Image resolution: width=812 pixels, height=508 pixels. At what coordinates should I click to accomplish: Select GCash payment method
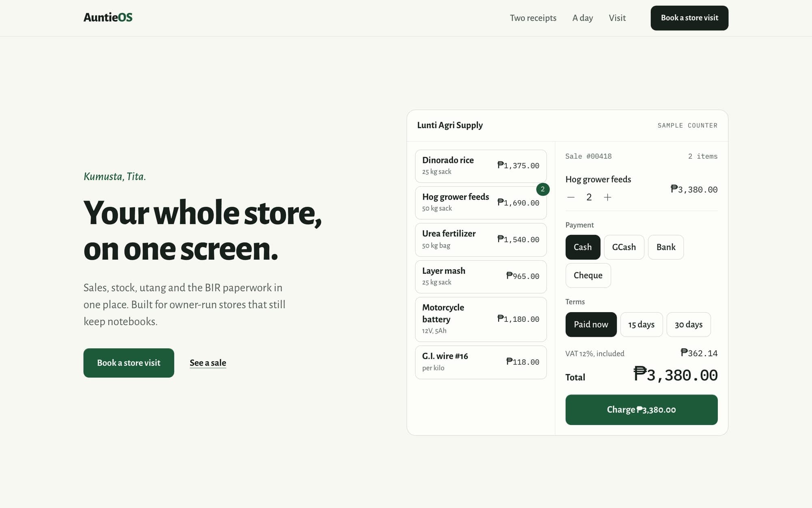click(x=624, y=247)
